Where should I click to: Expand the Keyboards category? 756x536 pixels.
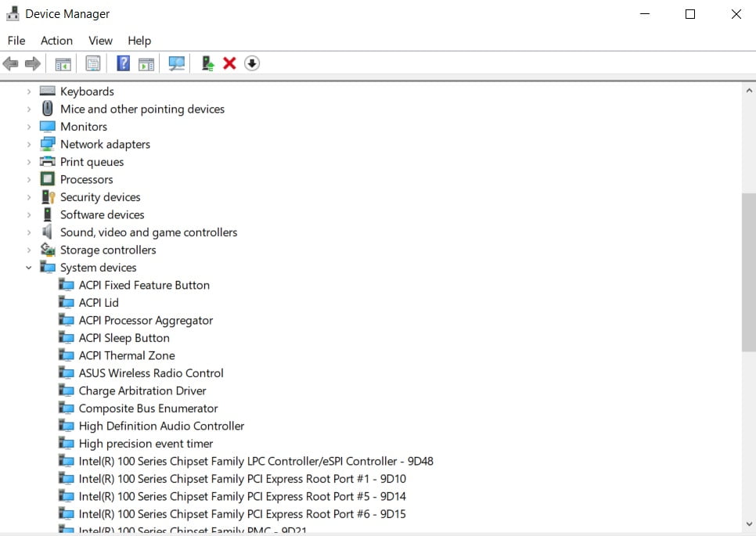click(29, 92)
